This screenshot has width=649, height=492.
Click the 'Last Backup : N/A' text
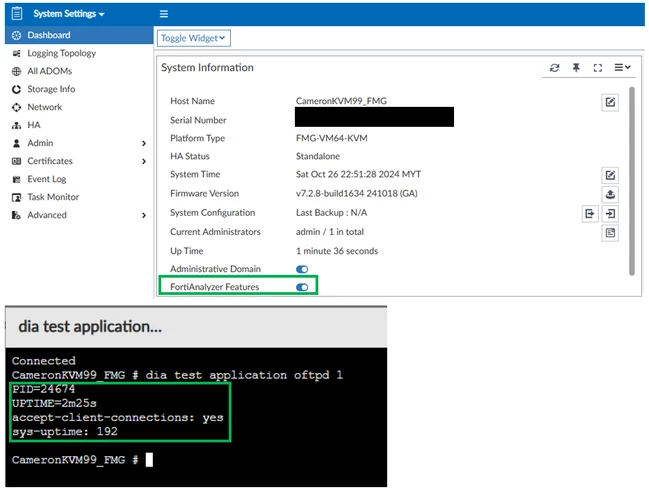pyautogui.click(x=332, y=213)
